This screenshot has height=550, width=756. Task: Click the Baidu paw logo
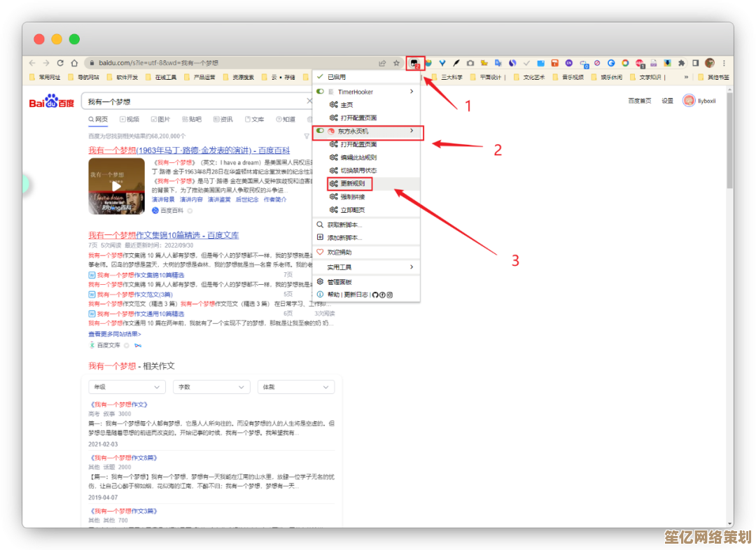coord(51,102)
